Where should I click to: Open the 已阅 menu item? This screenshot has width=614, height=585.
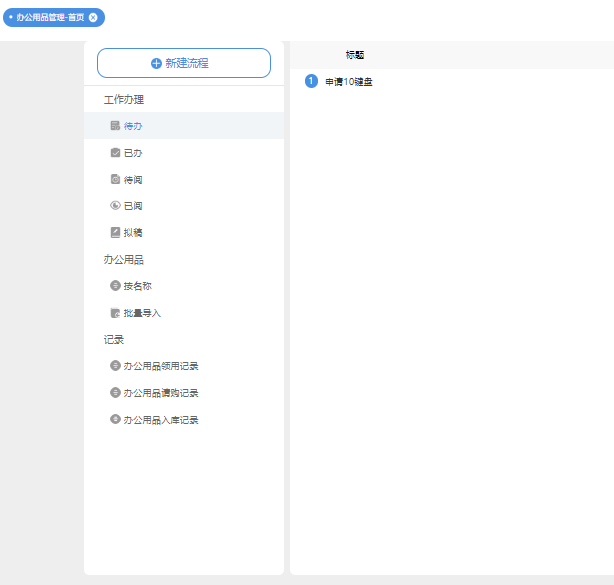click(x=184, y=206)
